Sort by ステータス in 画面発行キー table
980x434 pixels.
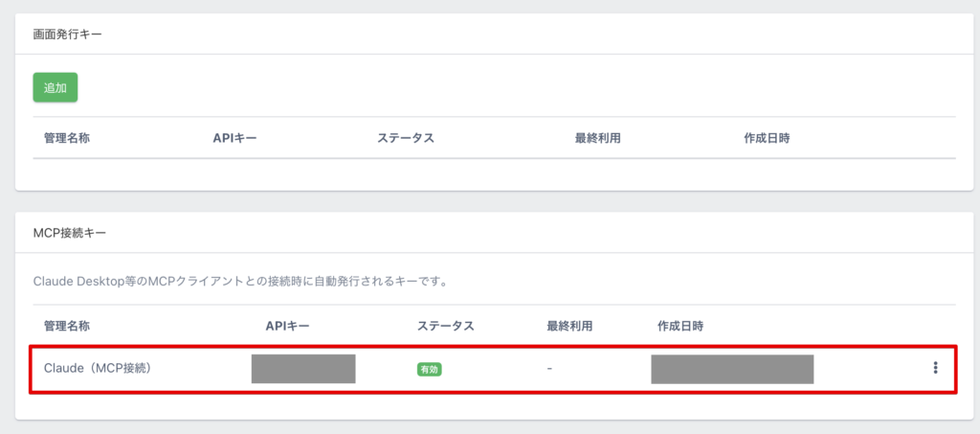click(406, 138)
